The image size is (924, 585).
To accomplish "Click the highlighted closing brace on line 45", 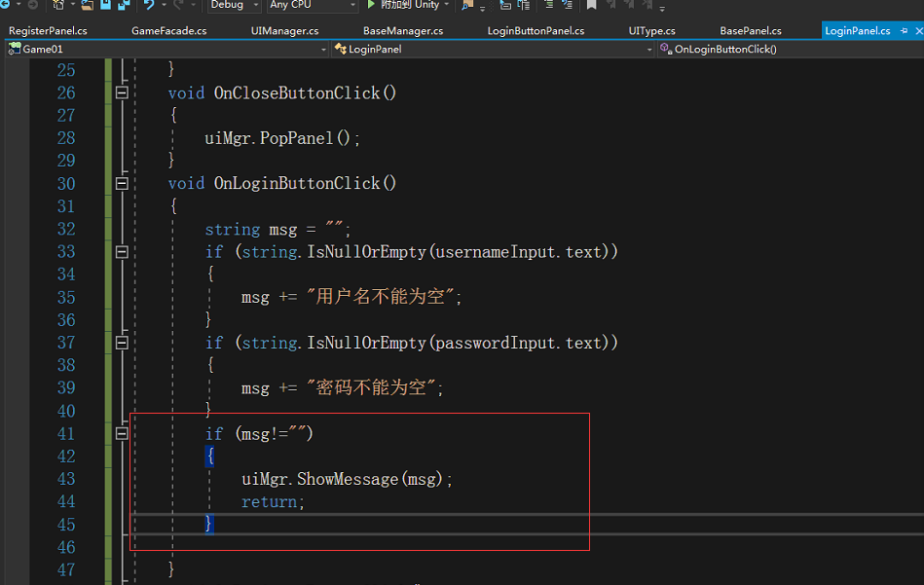I will click(208, 524).
